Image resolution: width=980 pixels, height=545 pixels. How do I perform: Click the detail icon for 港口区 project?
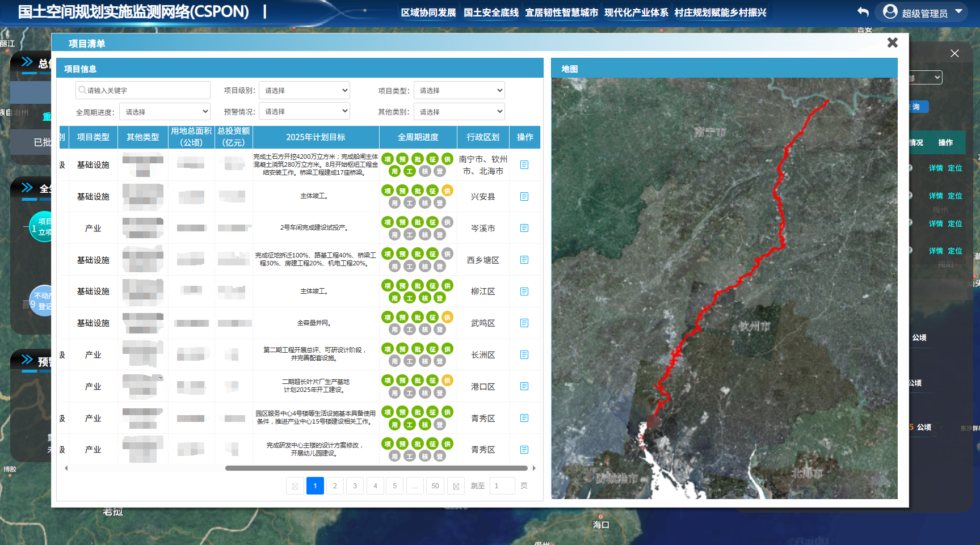tap(524, 386)
